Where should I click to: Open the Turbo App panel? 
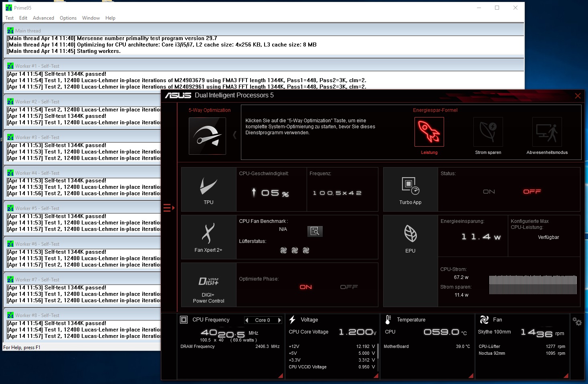coord(410,189)
